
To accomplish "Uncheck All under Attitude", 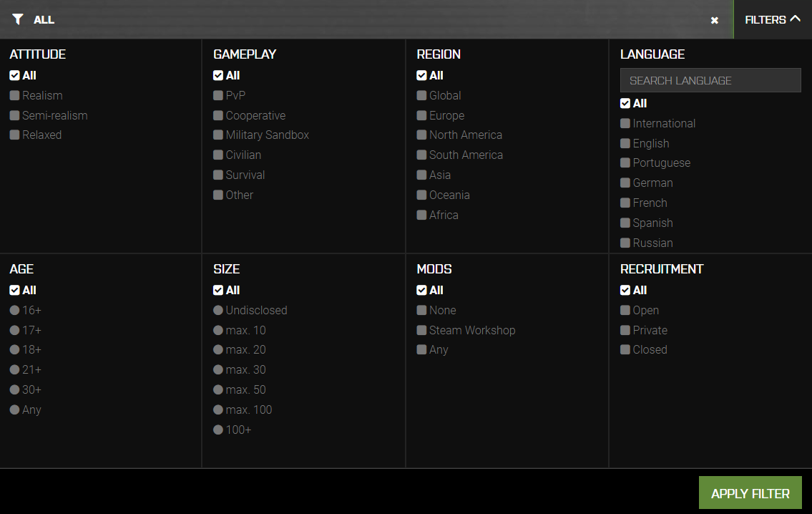I will point(14,75).
